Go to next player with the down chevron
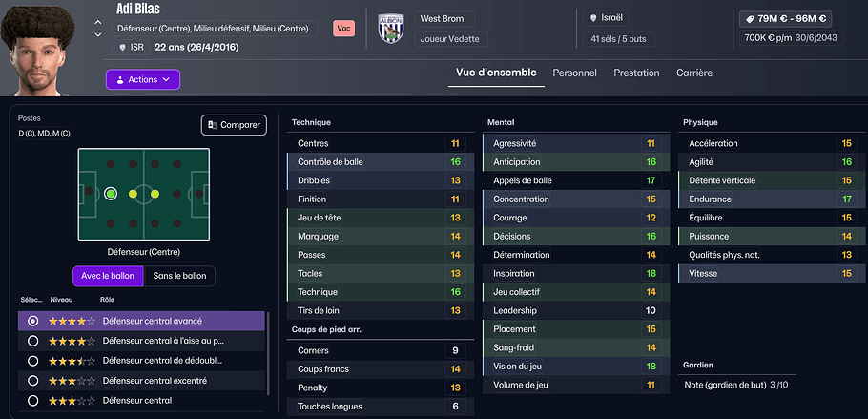The width and height of the screenshot is (868, 419). point(98,35)
